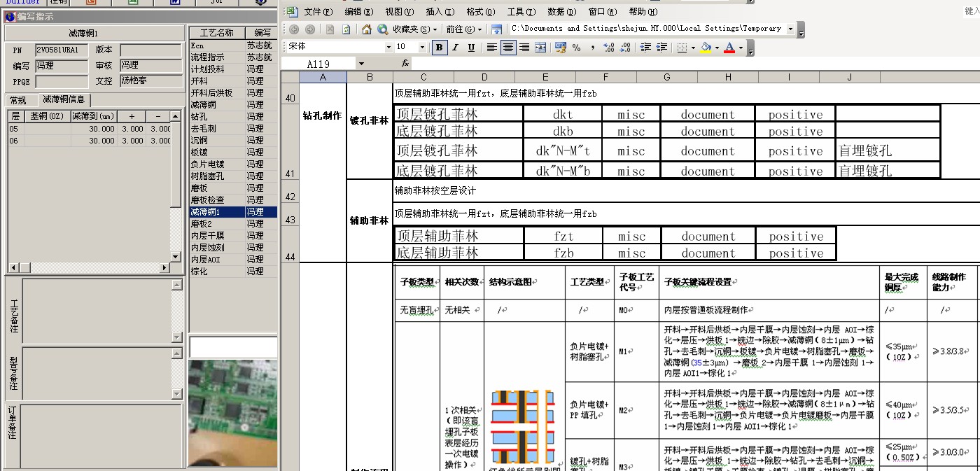Click the 基铜(OZ) column header

47,116
